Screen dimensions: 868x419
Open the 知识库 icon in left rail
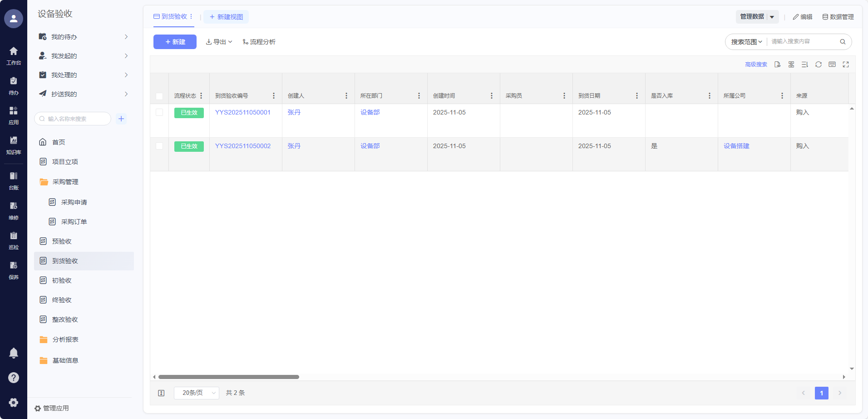tap(14, 145)
